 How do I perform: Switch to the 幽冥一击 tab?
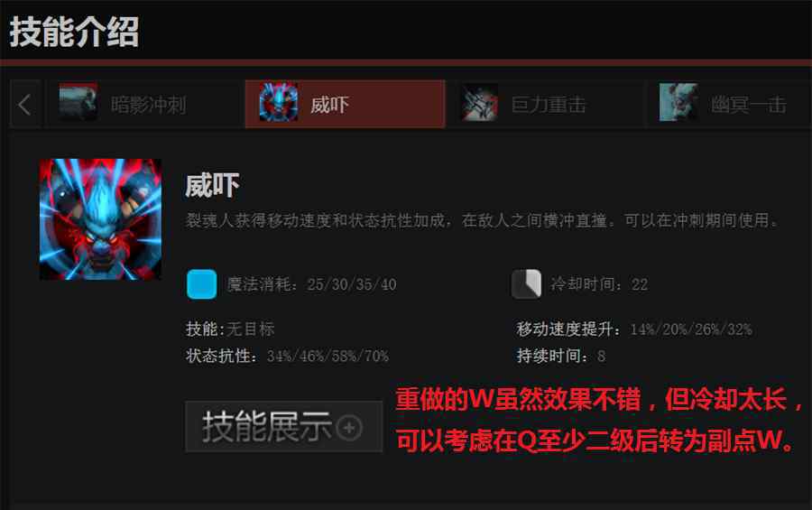click(748, 105)
